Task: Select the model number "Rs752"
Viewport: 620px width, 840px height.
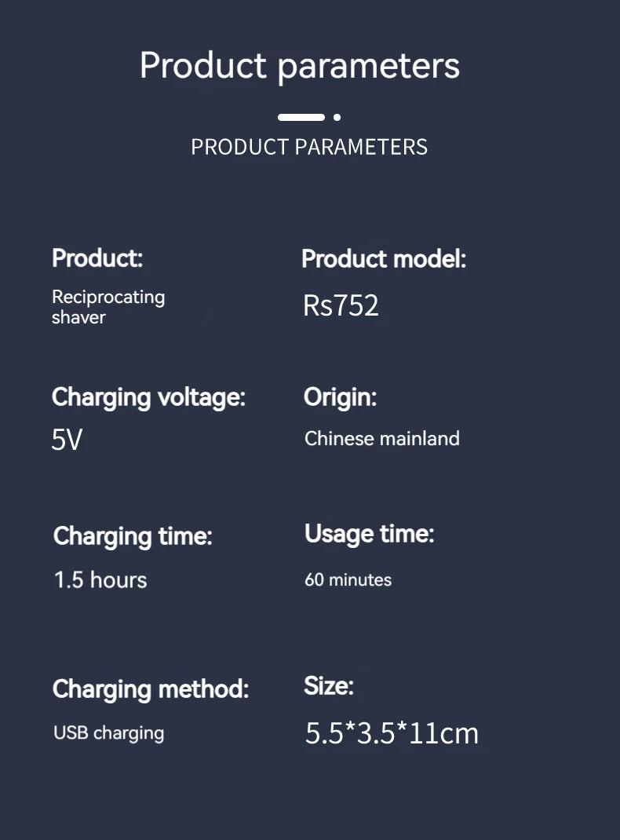Action: (341, 305)
